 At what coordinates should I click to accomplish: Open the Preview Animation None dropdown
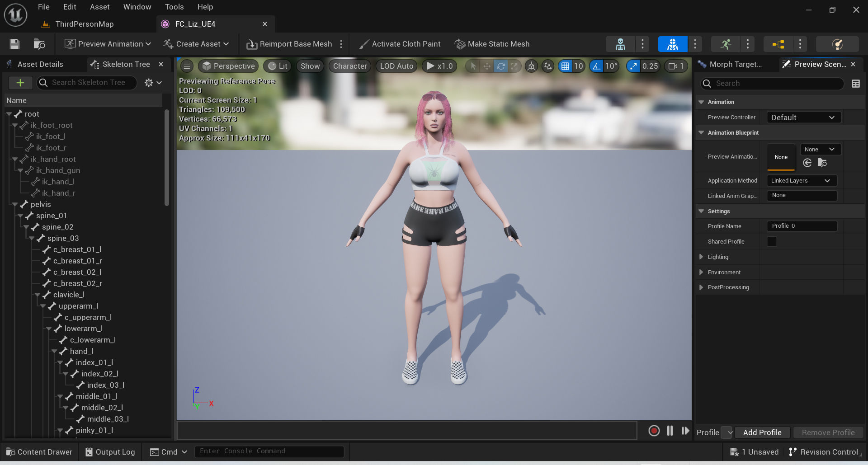[821, 150]
